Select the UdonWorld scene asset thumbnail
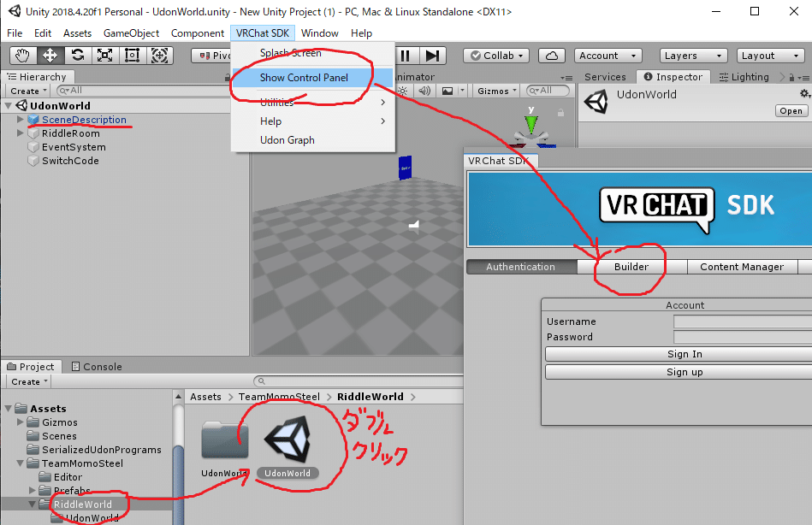 (x=287, y=440)
